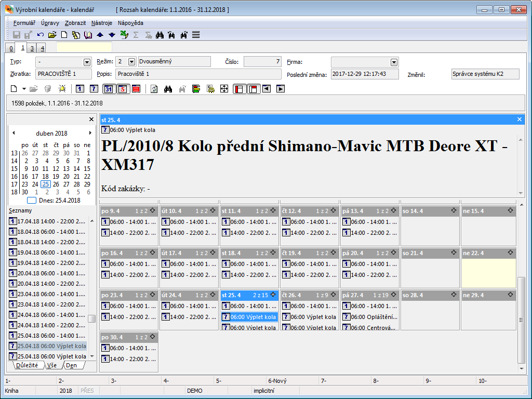This screenshot has width=532, height=399.
Task: Click the green Excel export icon
Action: tap(124, 35)
